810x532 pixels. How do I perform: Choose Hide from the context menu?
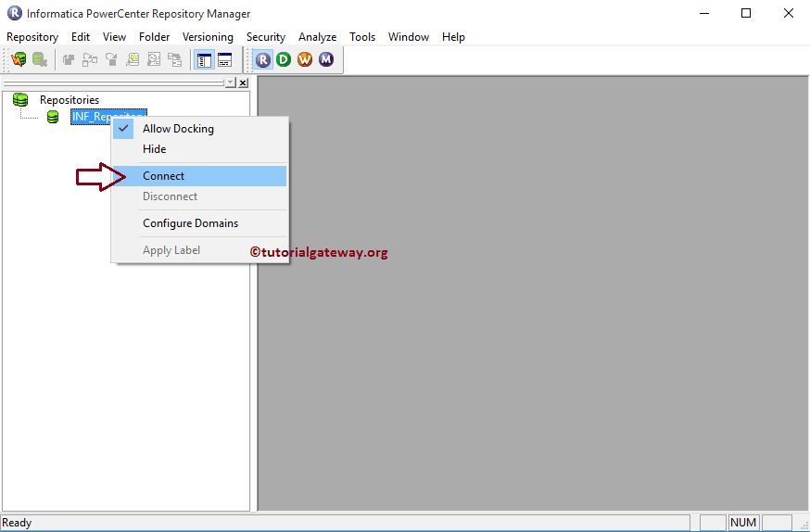point(199,148)
